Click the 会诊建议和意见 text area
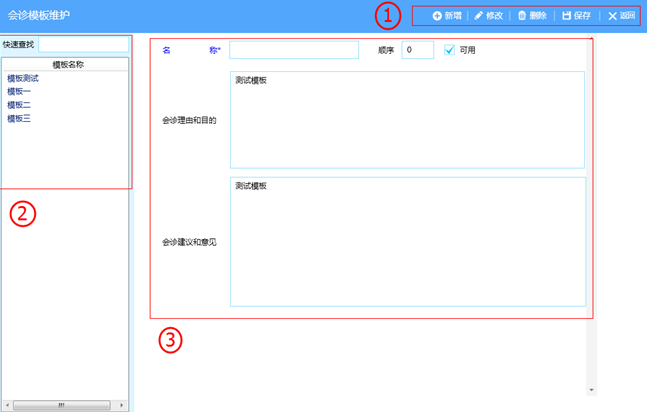Image resolution: width=647 pixels, height=412 pixels. (x=408, y=242)
